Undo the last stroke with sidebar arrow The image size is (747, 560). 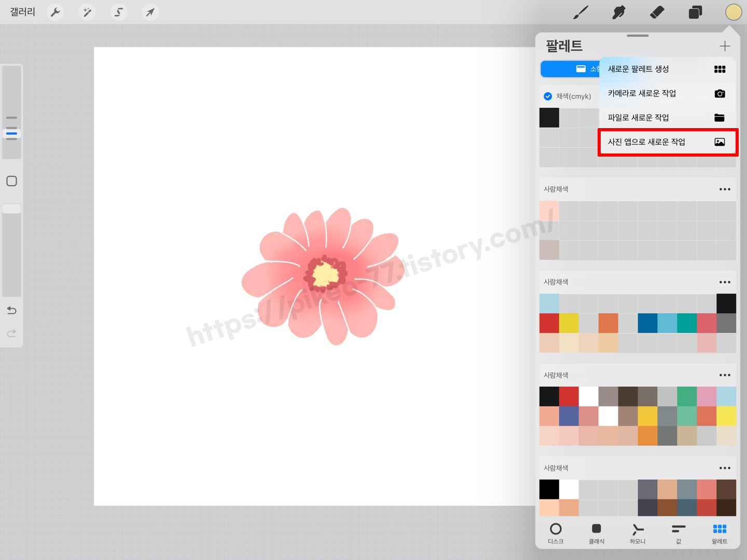(x=11, y=310)
